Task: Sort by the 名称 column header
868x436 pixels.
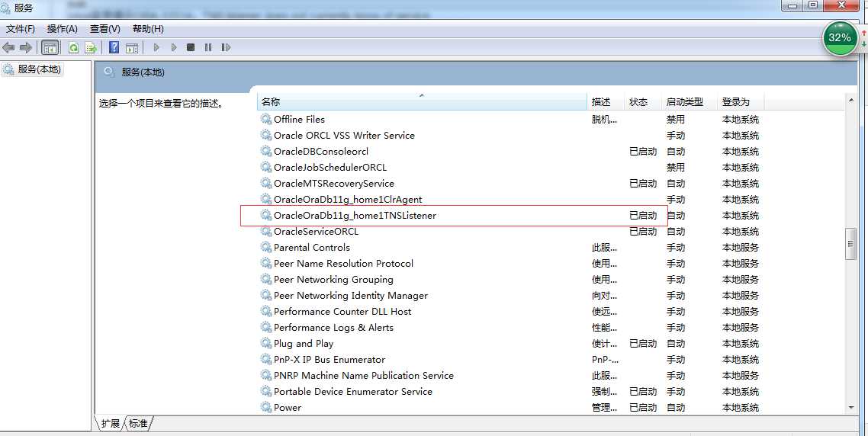Action: [422, 101]
